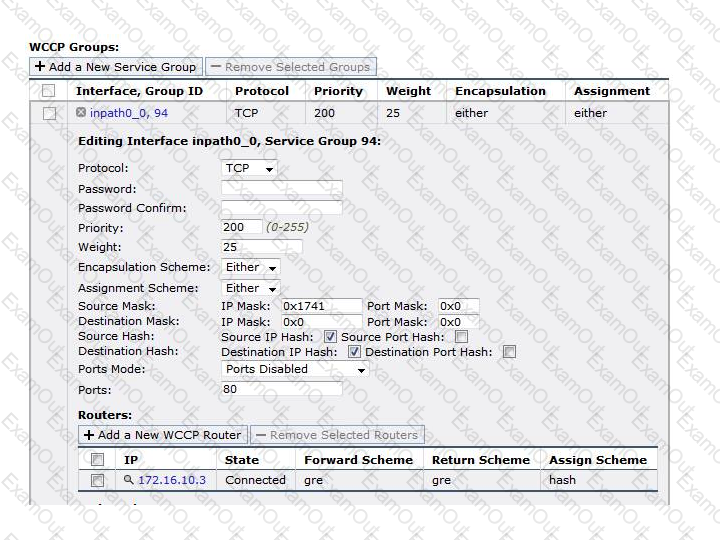Image resolution: width=720 pixels, height=540 pixels.
Task: Check the 172.16.10.3 router row checkbox
Action: point(97,480)
